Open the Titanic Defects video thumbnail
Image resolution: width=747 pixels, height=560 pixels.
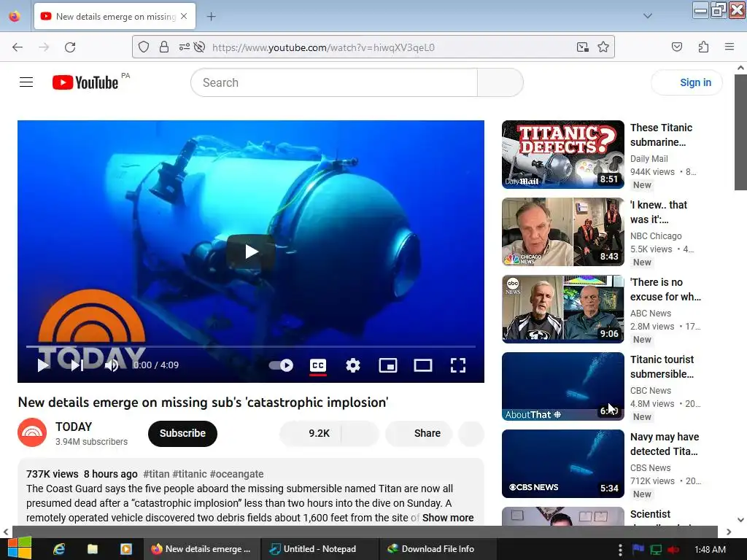pos(562,155)
